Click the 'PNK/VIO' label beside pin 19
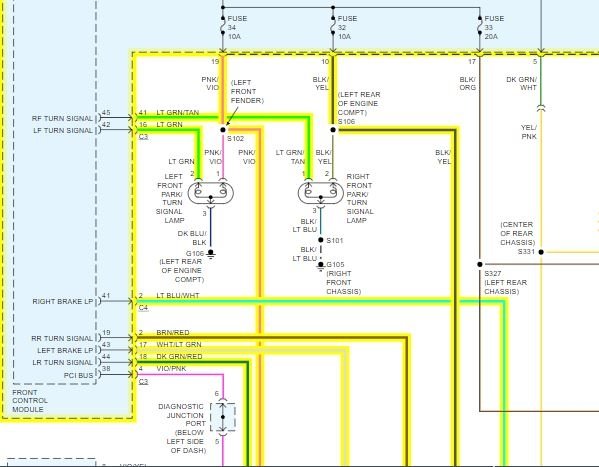599x467 pixels. tap(210, 83)
